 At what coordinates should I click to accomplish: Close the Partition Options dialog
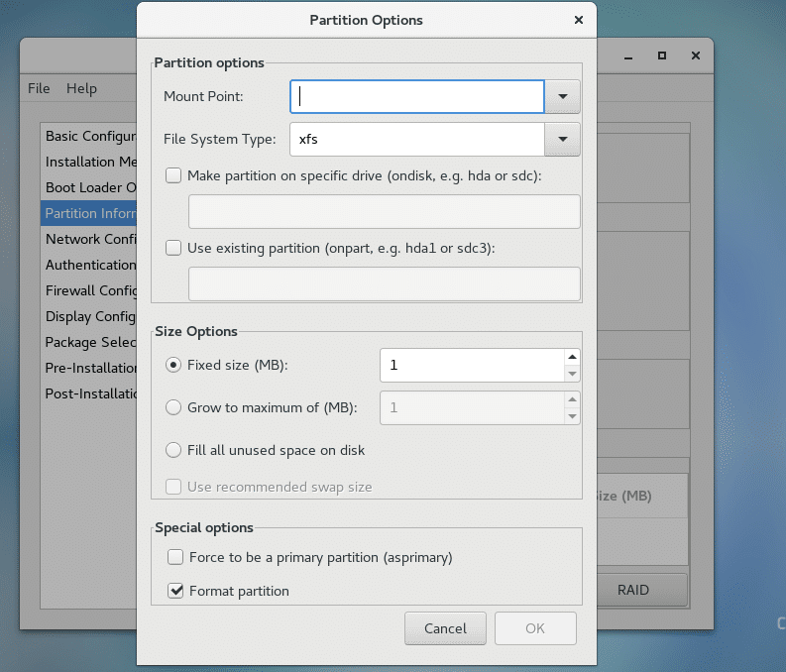[578, 20]
